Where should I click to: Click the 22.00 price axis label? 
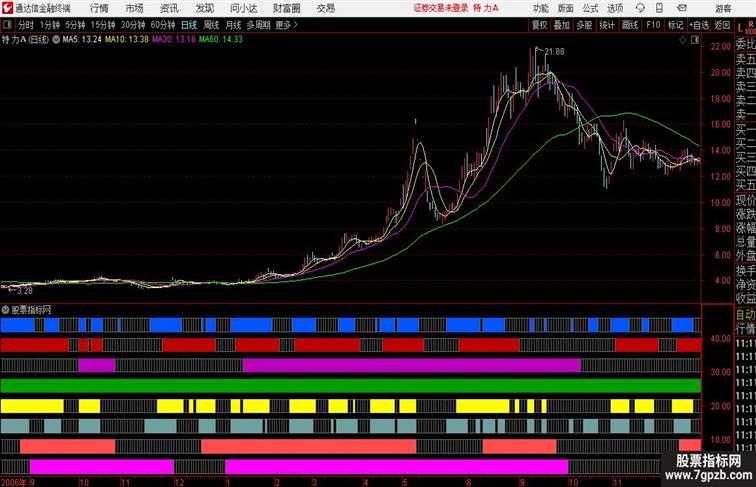721,46
